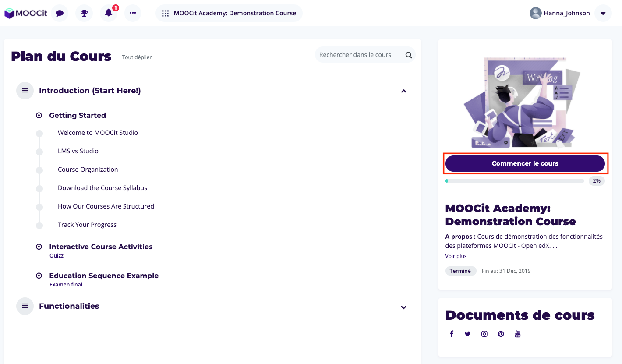This screenshot has height=364, width=622.
Task: Click the YouTube icon
Action: (x=517, y=334)
